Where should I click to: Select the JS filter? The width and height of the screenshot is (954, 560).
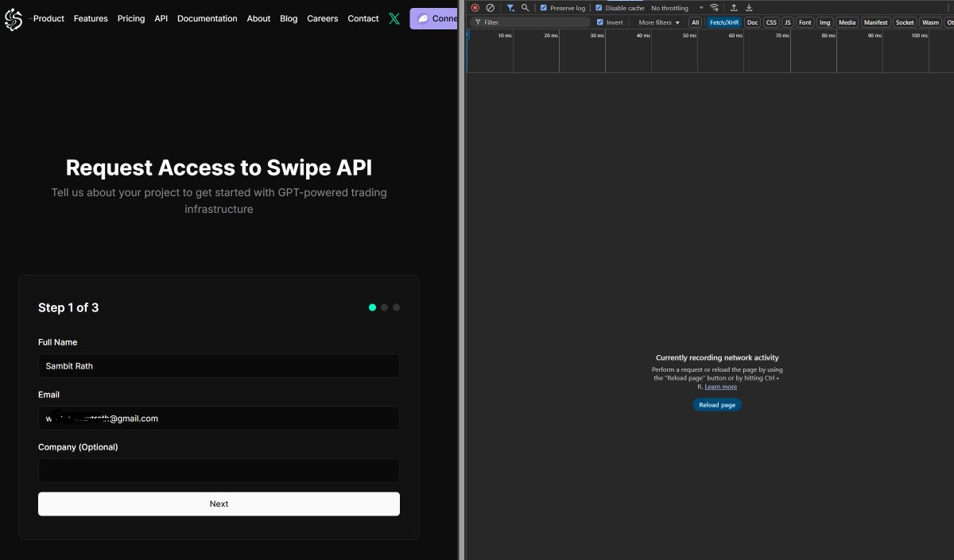pos(788,22)
